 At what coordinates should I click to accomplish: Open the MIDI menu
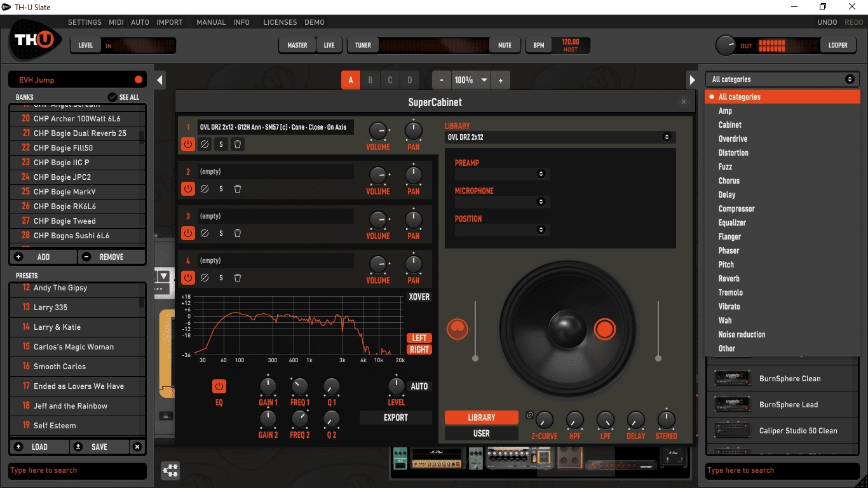[x=116, y=22]
